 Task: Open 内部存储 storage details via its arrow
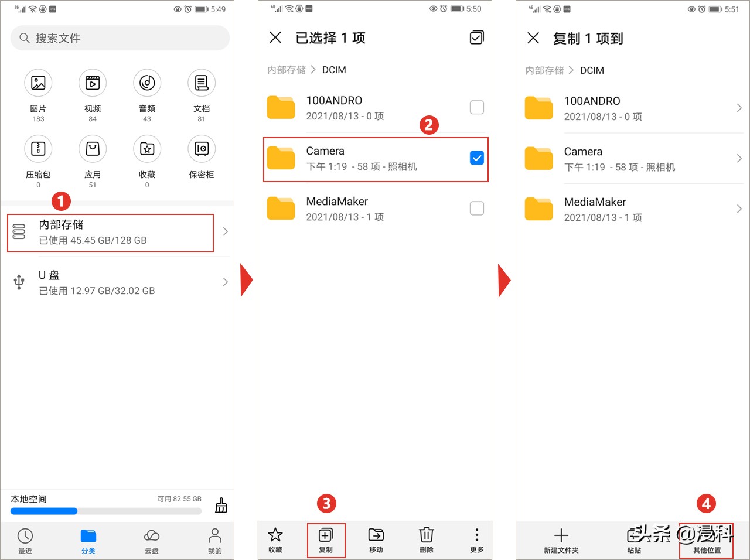[225, 231]
